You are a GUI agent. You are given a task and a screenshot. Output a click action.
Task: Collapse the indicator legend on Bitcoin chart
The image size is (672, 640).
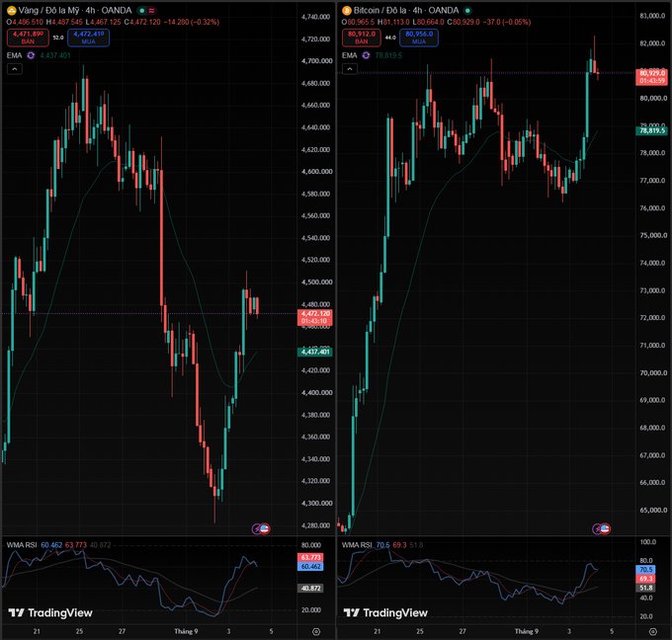(350, 69)
